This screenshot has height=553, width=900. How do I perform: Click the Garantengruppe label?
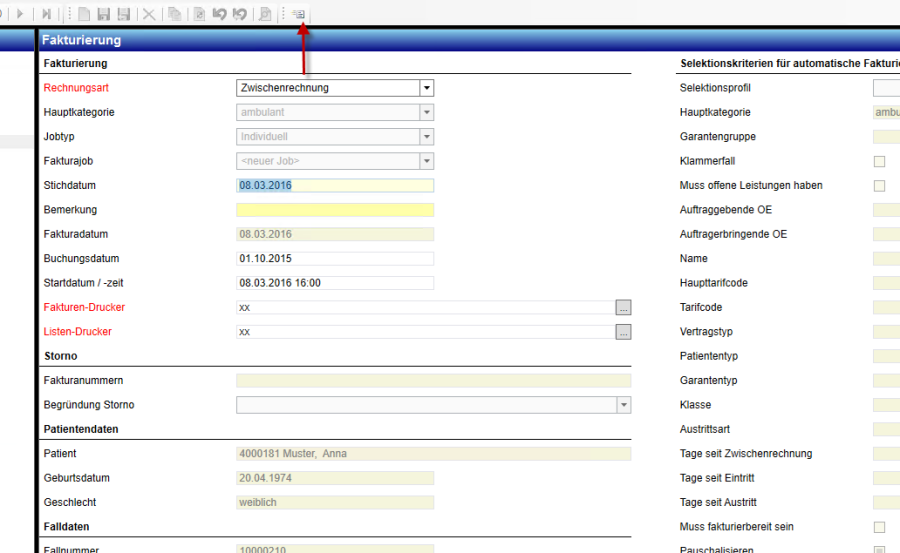pos(717,137)
